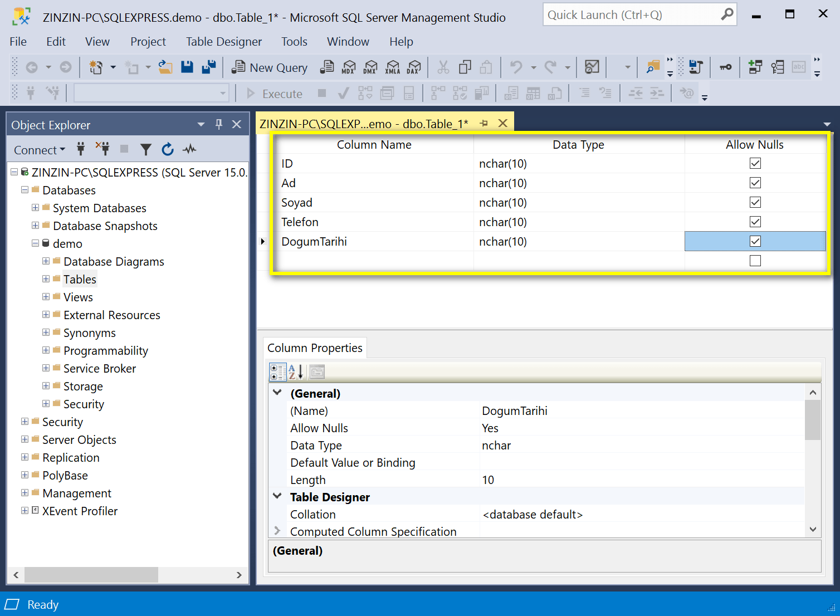
Task: Click the Manage Indexes and Keys icon
Action: 777,67
